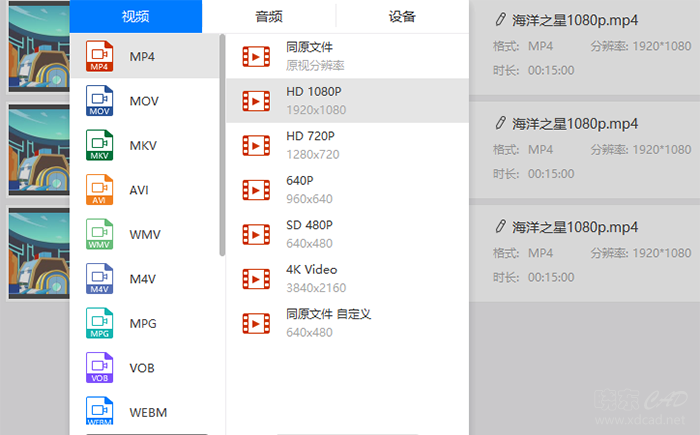The height and width of the screenshot is (435, 700).
Task: Select the M4V format icon
Action: 99,279
